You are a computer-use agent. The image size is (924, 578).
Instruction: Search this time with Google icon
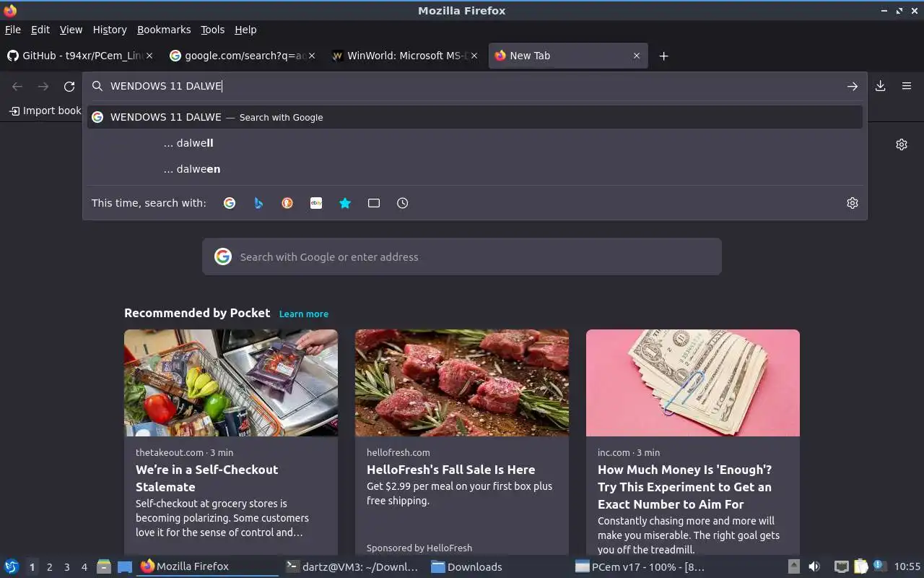point(230,203)
